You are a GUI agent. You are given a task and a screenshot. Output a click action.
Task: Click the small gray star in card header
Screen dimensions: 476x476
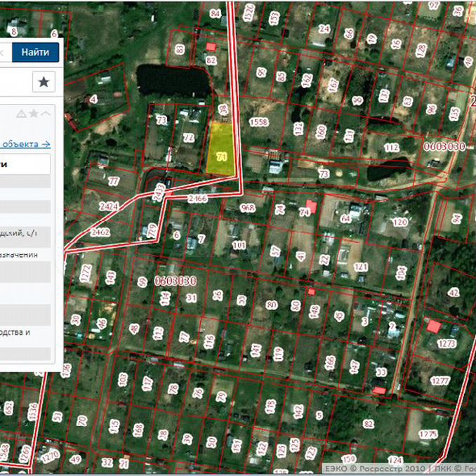click(33, 114)
